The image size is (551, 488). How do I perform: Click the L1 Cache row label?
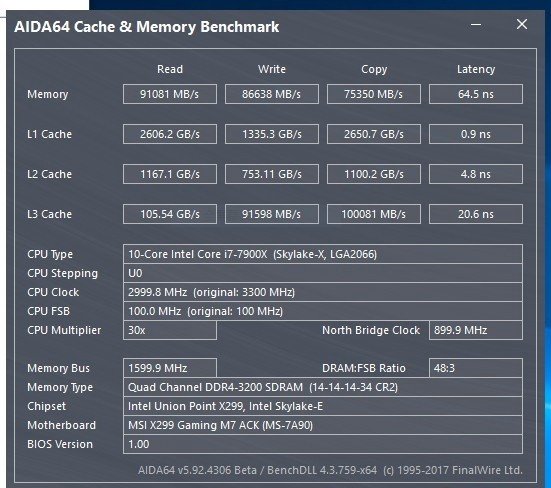49,134
